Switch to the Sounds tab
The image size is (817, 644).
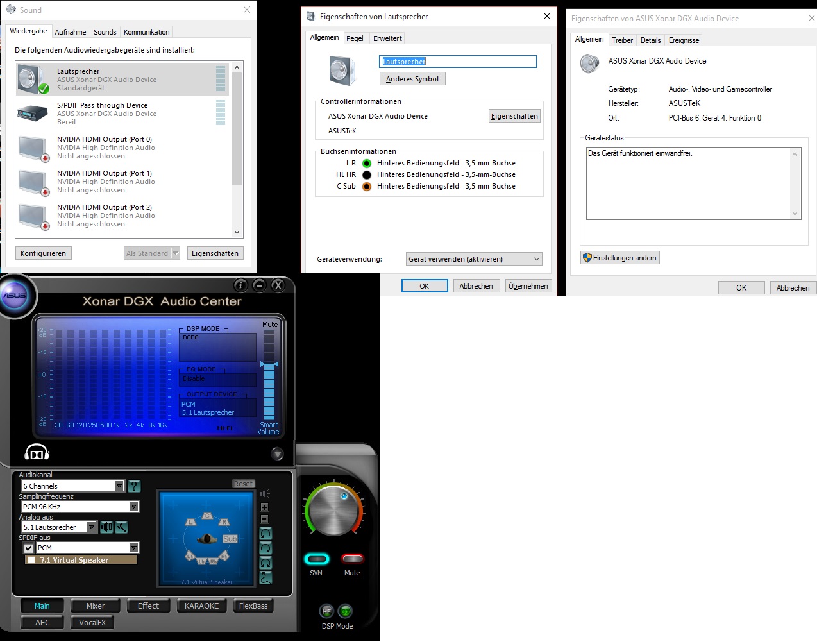tap(105, 32)
